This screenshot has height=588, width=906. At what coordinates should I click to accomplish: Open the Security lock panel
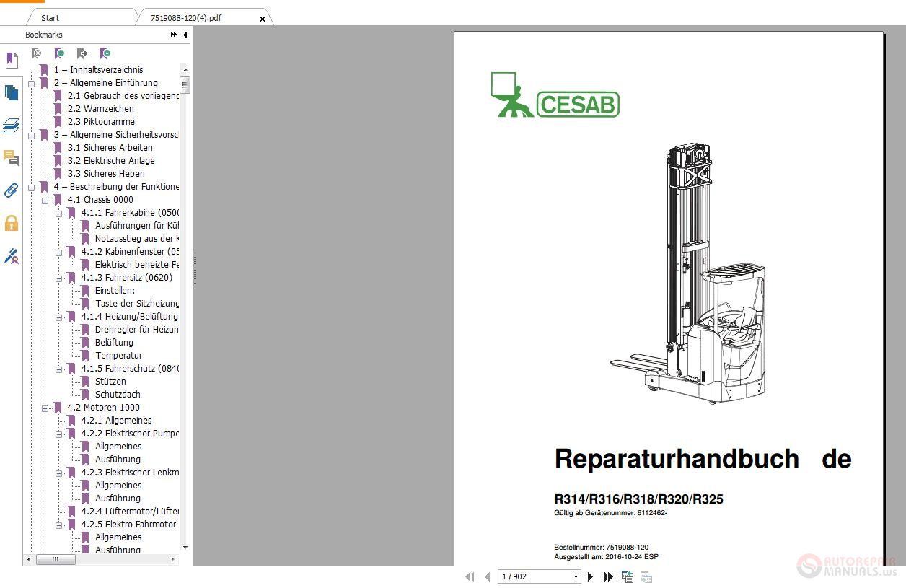point(11,223)
